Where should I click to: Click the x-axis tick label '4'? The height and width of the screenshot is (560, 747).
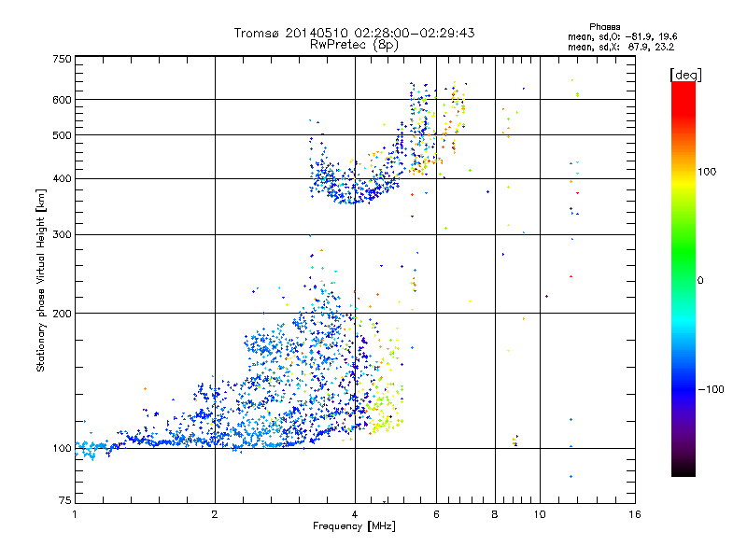coord(355,514)
